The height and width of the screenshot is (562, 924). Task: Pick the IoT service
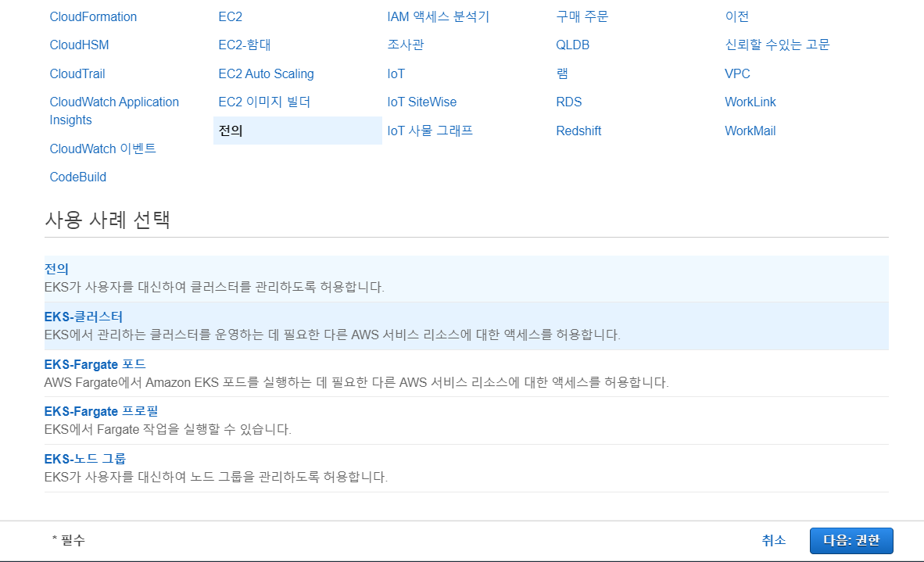point(396,73)
